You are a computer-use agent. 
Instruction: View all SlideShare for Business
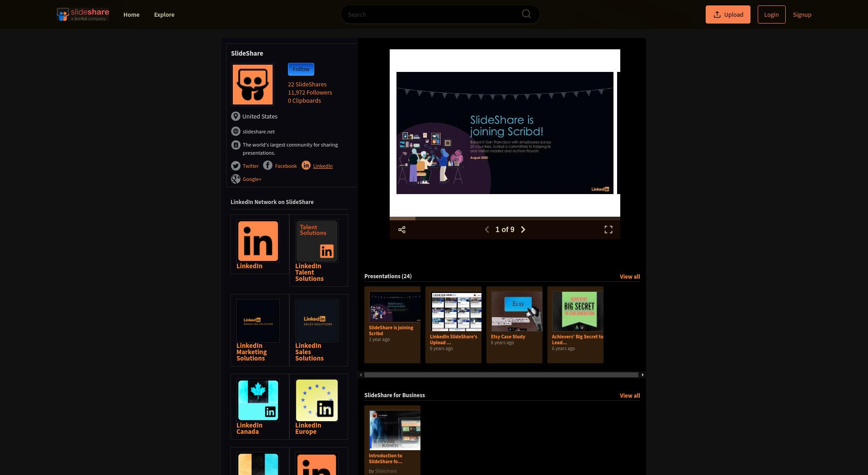tap(630, 395)
